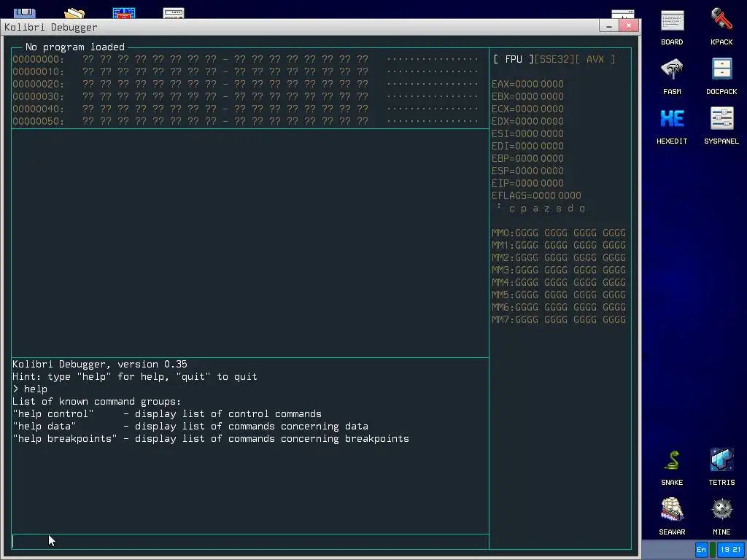Select the folder icon behind debugger
Screen dimensions: 747x560
(74, 13)
